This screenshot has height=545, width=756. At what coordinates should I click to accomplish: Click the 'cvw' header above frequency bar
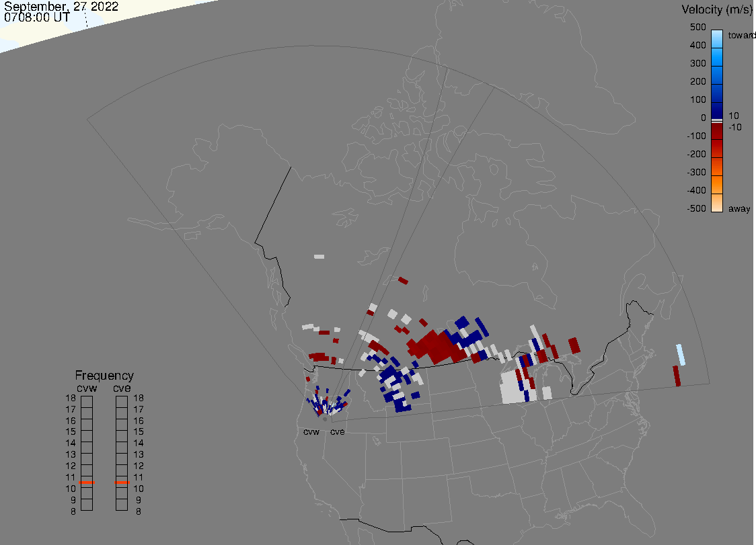click(87, 388)
